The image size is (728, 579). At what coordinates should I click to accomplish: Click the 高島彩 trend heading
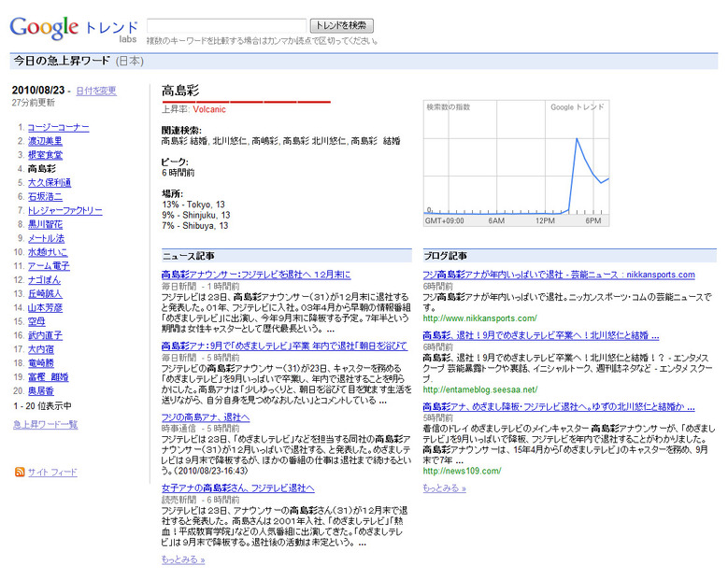pos(180,91)
